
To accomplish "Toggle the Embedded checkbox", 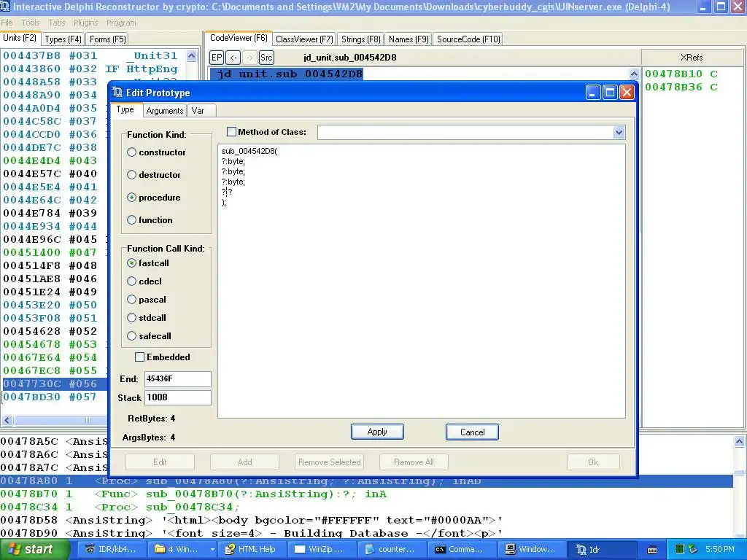I will 139,357.
